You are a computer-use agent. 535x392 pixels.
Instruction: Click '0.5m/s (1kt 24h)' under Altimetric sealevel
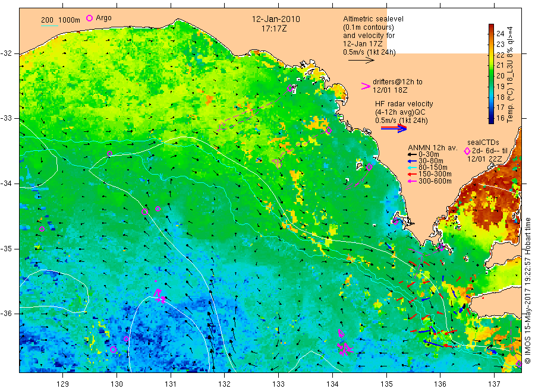coord(370,52)
